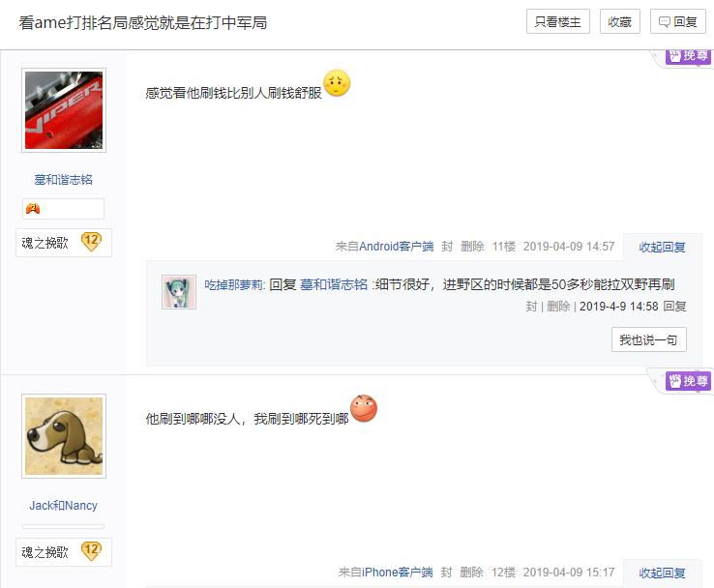
Task: Click the game controller badge icon
Action: click(x=33, y=209)
